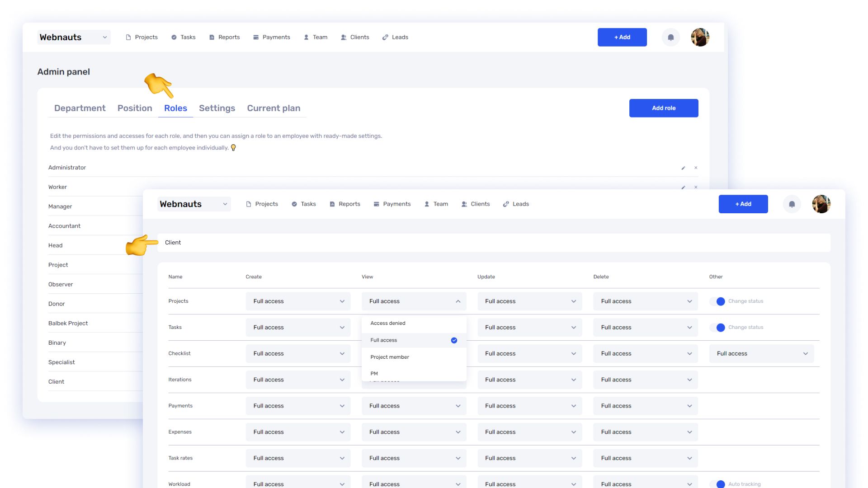Switch to Current plan tab
Viewport: 868px width, 488px height.
coord(274,108)
